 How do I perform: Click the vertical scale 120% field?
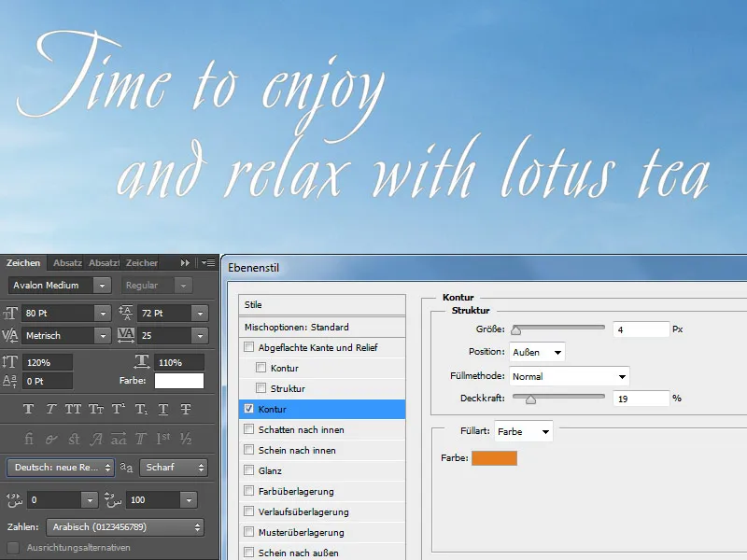click(48, 362)
